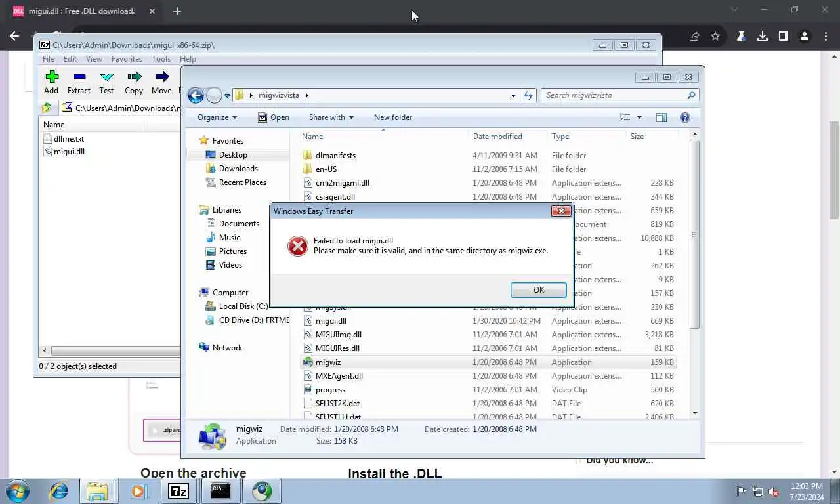840x504 pixels.
Task: Open the command prompt taskbar icon
Action: click(x=220, y=491)
